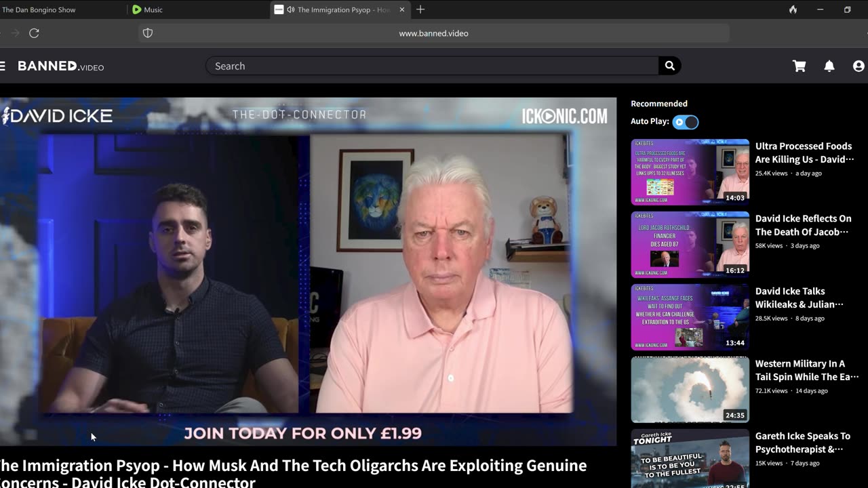This screenshot has width=868, height=488.
Task: Switch to the Music tab
Action: click(153, 10)
